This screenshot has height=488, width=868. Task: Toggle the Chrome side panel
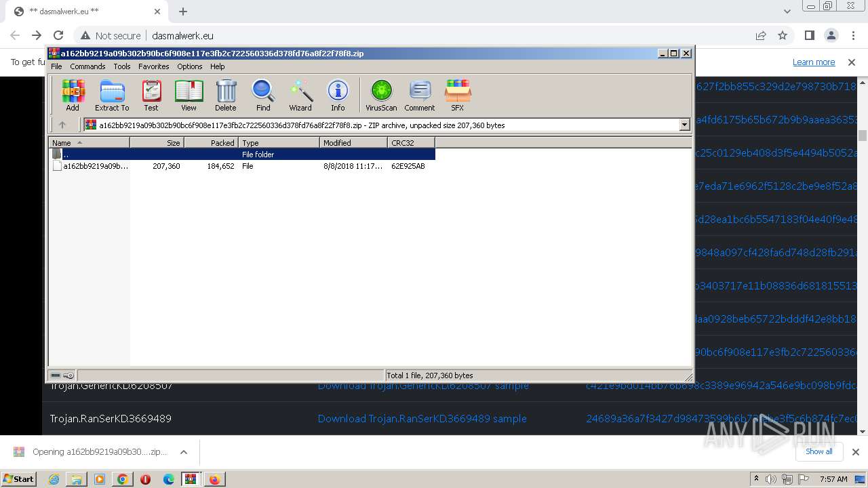[809, 35]
